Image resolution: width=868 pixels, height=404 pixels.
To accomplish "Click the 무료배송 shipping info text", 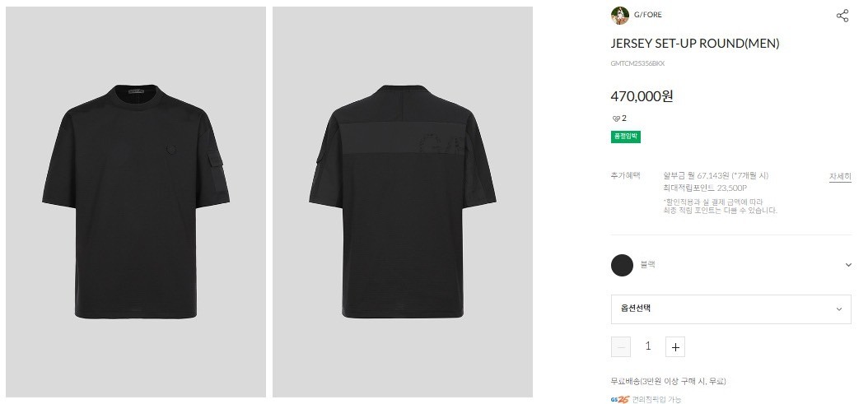I will [668, 381].
